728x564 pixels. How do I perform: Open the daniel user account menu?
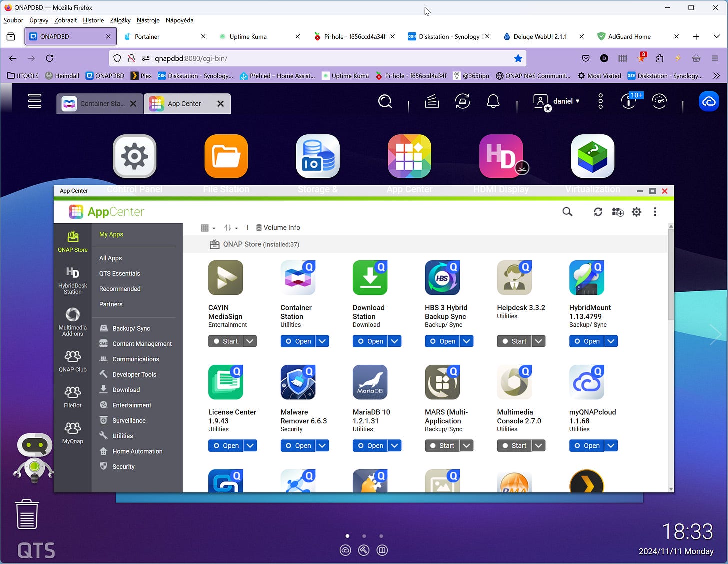coord(557,101)
